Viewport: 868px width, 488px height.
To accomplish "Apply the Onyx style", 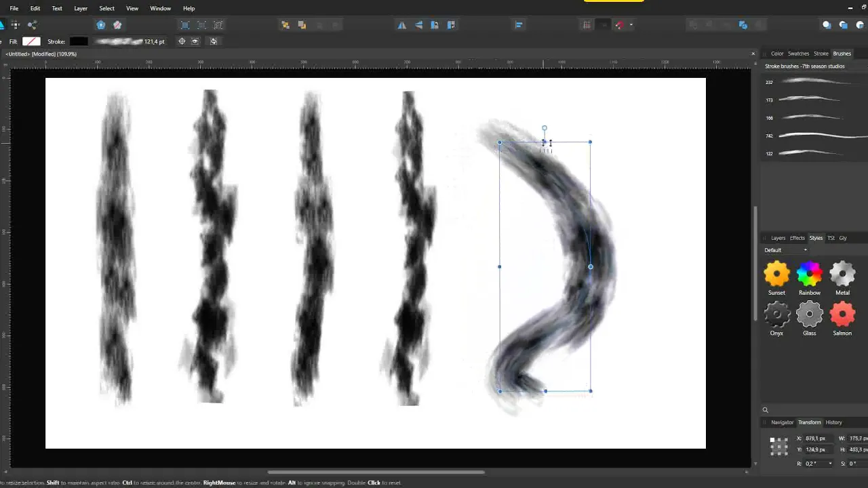I will [x=776, y=319].
